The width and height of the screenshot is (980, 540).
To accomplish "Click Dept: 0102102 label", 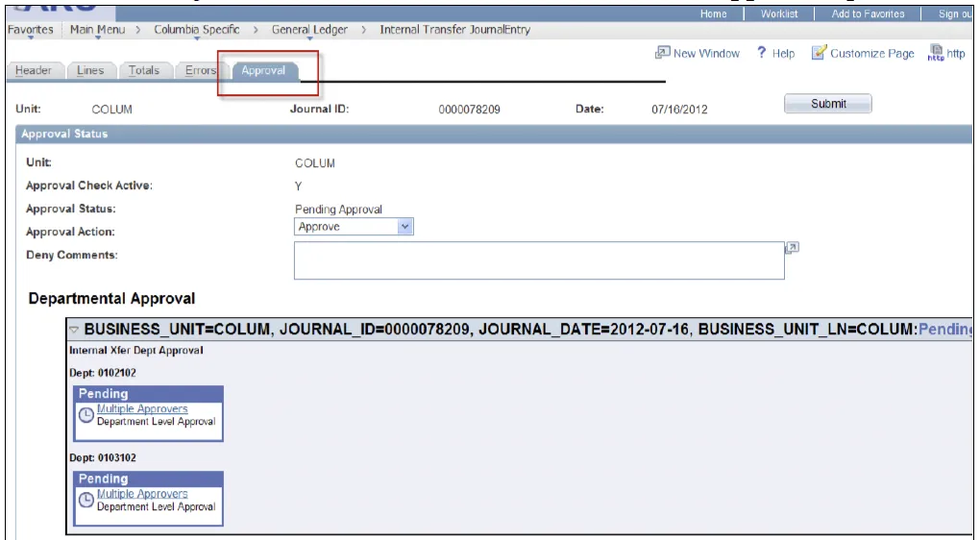I will [x=103, y=373].
